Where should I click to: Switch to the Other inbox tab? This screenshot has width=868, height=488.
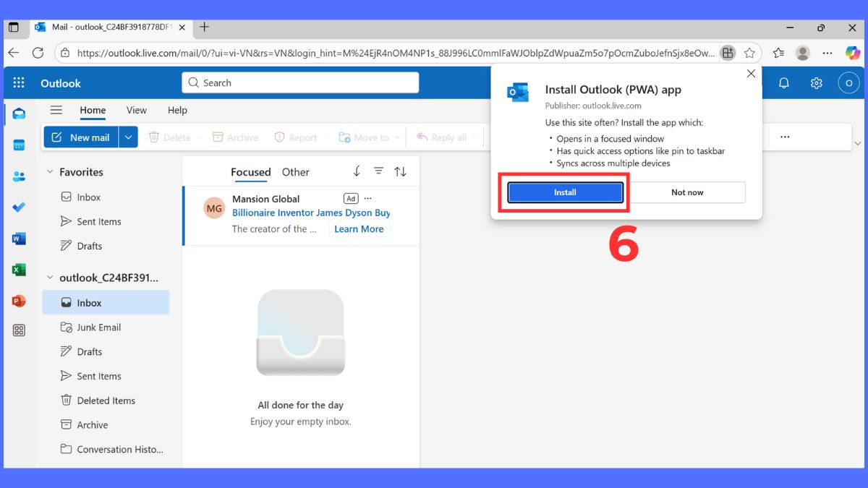coord(296,172)
